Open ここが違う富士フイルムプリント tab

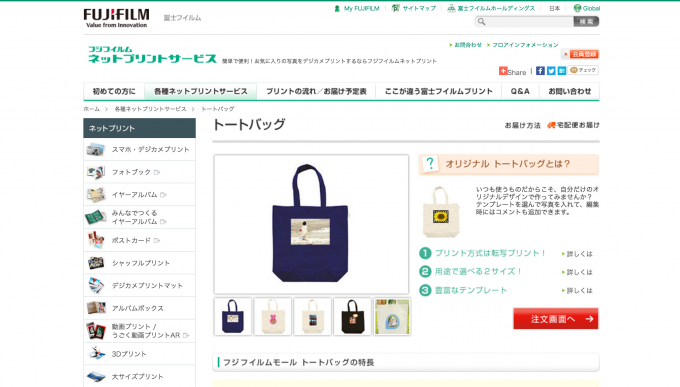pyautogui.click(x=438, y=92)
